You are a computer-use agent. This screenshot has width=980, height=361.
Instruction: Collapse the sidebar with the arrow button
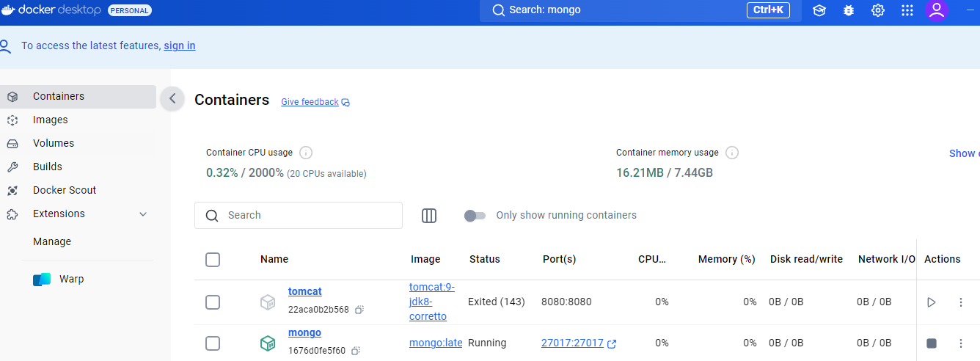(x=172, y=98)
